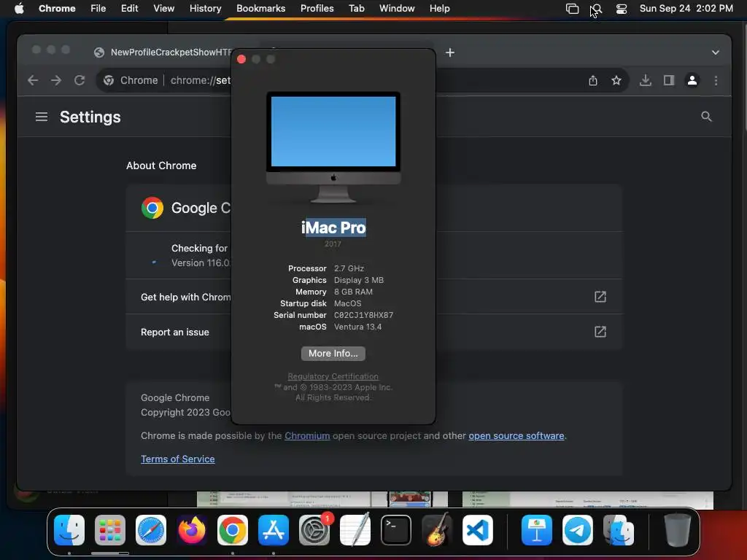Open Firefox from the Dock
This screenshot has height=560, width=747.
[192, 530]
